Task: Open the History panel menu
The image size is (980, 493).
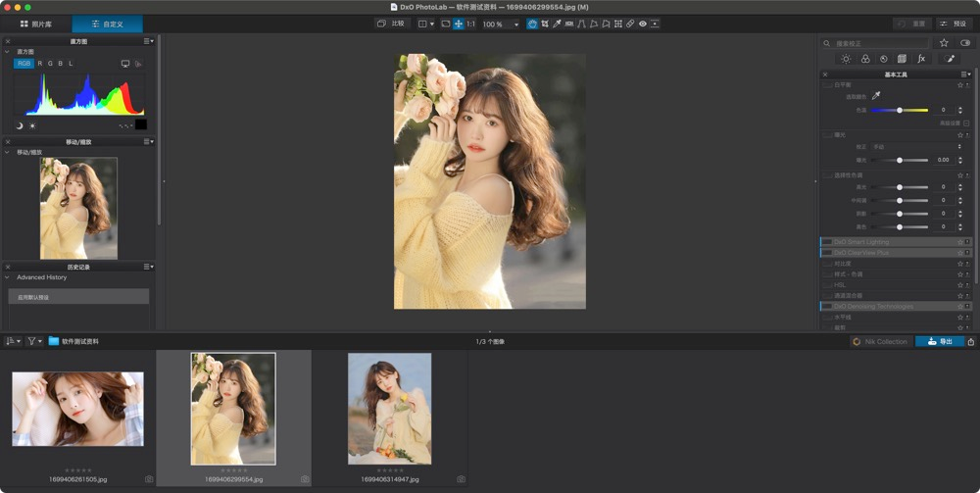Action: coord(149,267)
